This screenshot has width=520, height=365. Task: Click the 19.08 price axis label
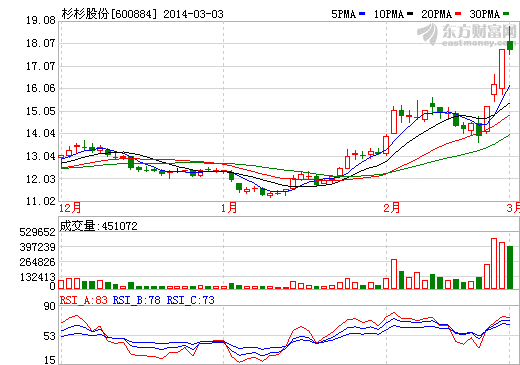41,20
